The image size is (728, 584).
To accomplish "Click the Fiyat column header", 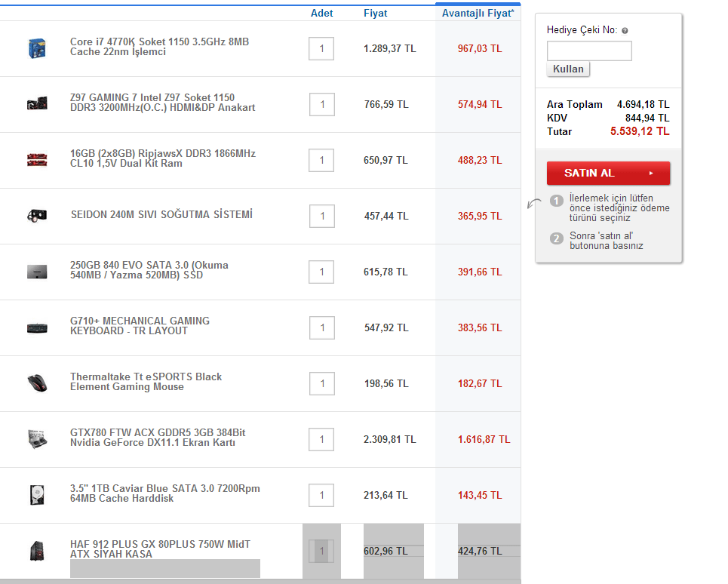I will click(x=375, y=13).
